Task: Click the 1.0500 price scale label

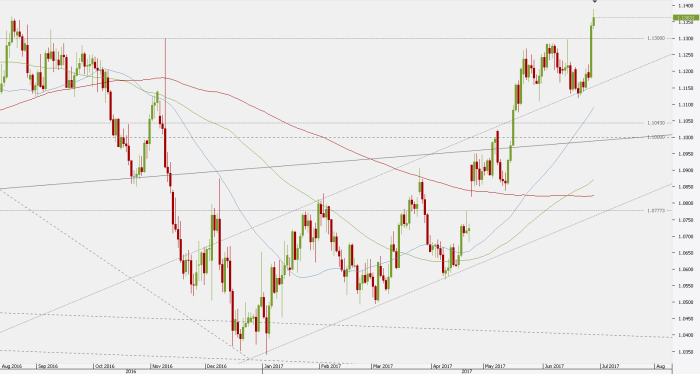Action: (685, 302)
